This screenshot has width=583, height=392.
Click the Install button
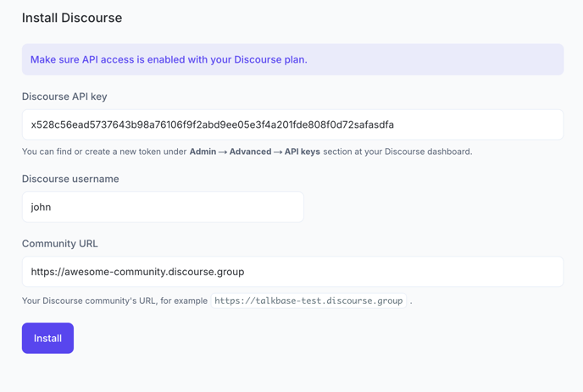pyautogui.click(x=47, y=338)
